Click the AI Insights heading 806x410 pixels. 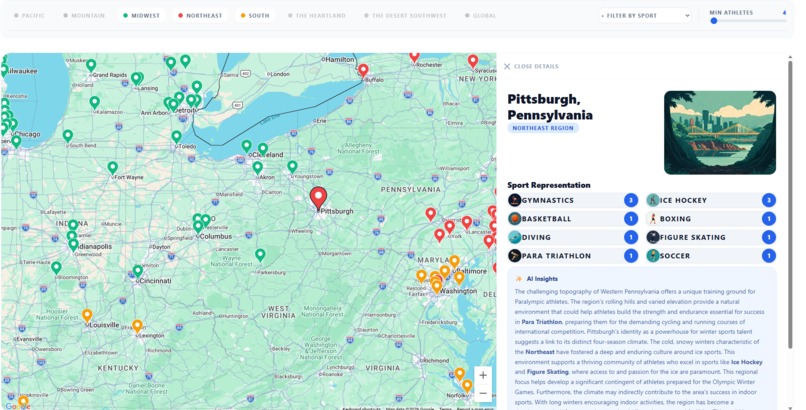click(x=542, y=279)
